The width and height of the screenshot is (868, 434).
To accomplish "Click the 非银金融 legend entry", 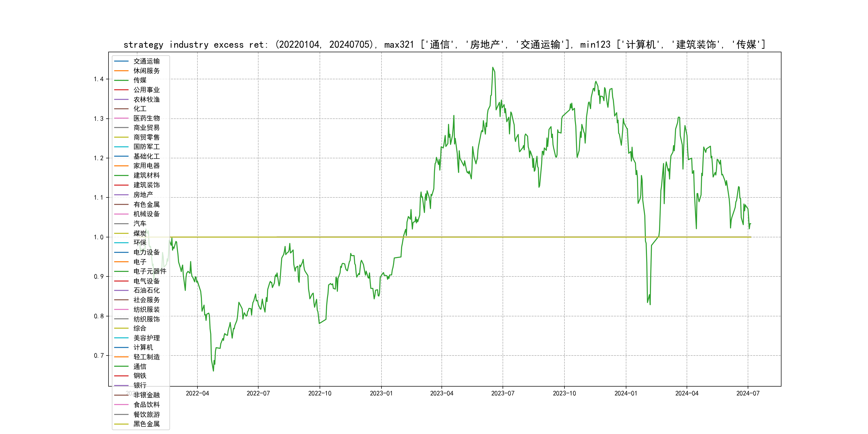I will (146, 395).
